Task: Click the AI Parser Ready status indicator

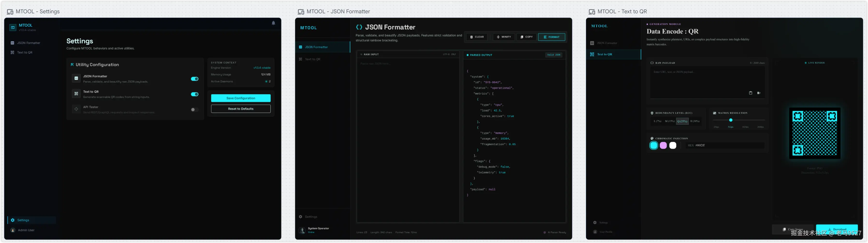Action: click(555, 232)
